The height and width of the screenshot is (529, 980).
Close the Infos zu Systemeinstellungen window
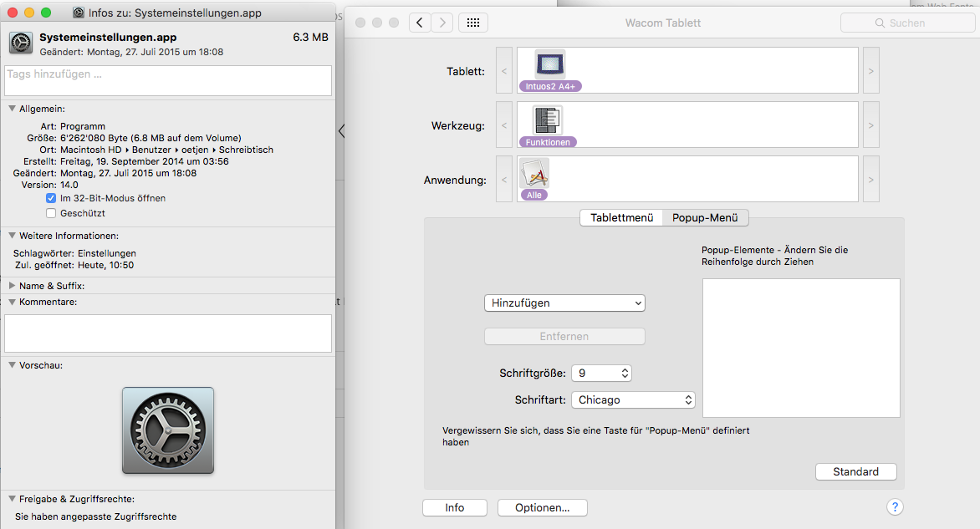[12, 13]
